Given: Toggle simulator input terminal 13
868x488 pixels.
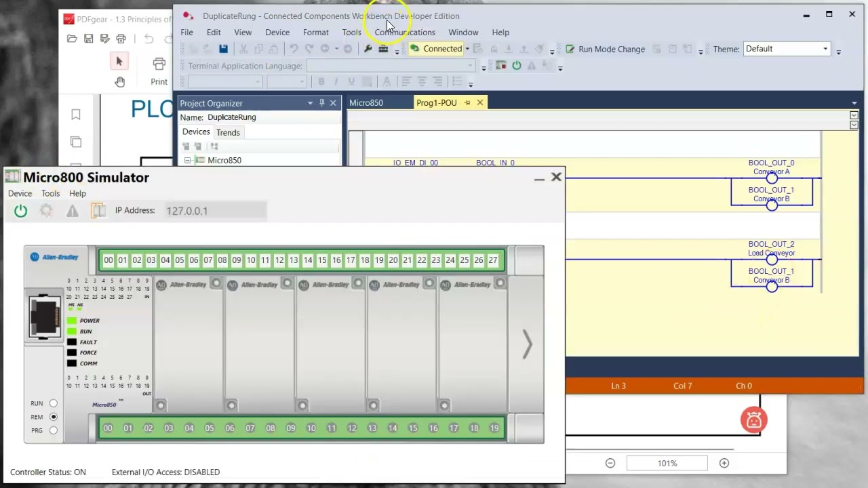Looking at the screenshot, I should pos(294,260).
